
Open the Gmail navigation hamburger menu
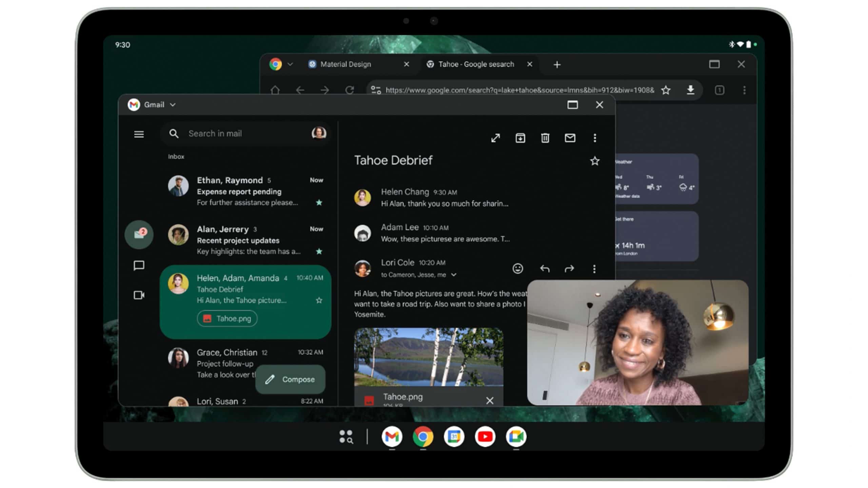(x=139, y=134)
